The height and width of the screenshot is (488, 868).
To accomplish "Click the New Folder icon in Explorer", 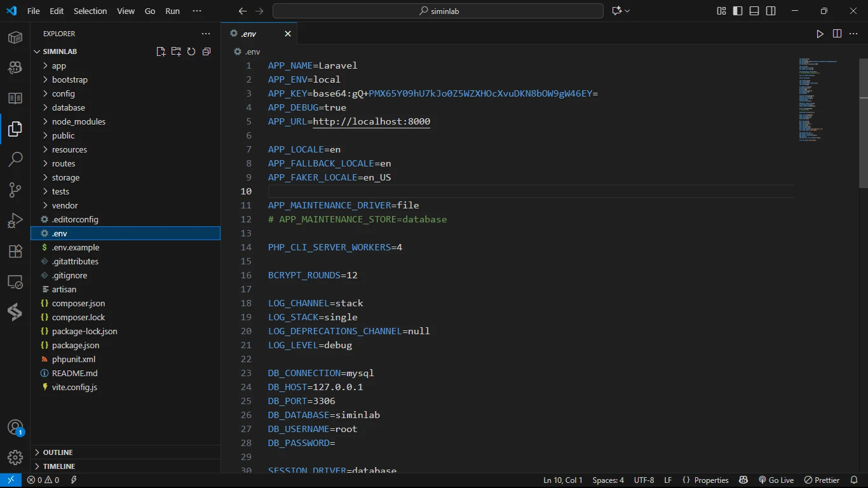I will click(x=176, y=51).
